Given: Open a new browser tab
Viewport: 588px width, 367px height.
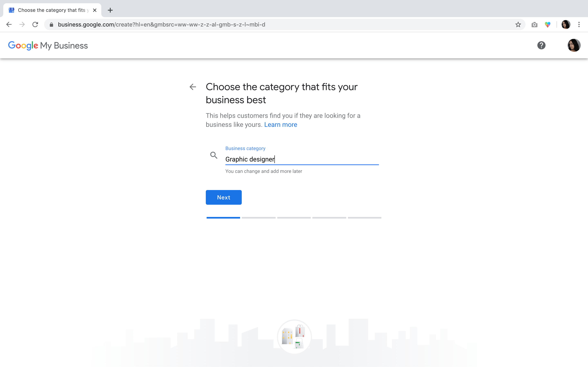Looking at the screenshot, I should [110, 10].
